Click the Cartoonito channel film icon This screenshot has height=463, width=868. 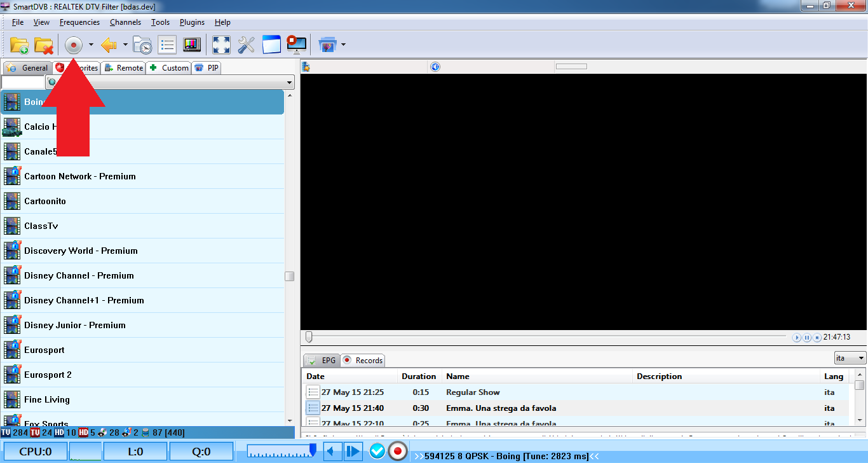(x=12, y=201)
